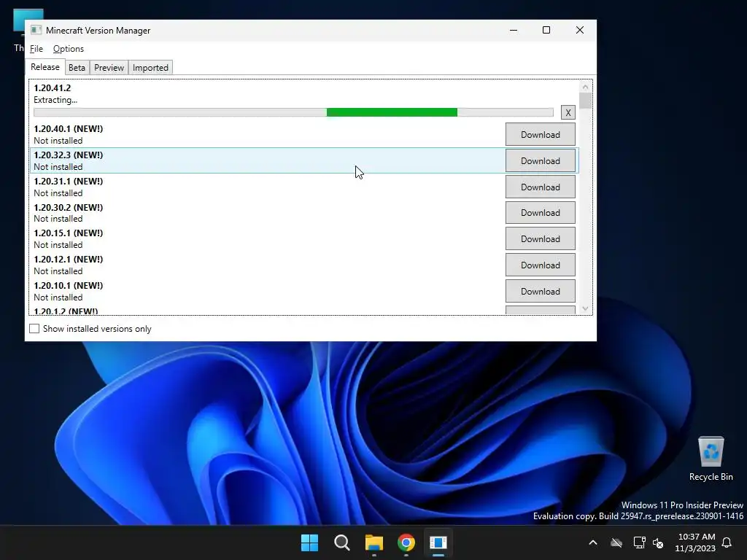Click the version list scroll up arrow
Image resolution: width=747 pixels, height=560 pixels.
(586, 87)
